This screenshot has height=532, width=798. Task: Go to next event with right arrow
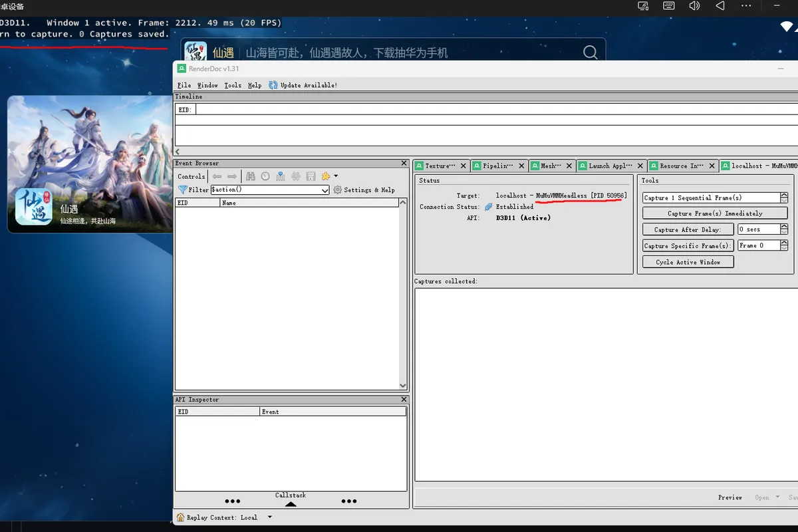point(232,176)
